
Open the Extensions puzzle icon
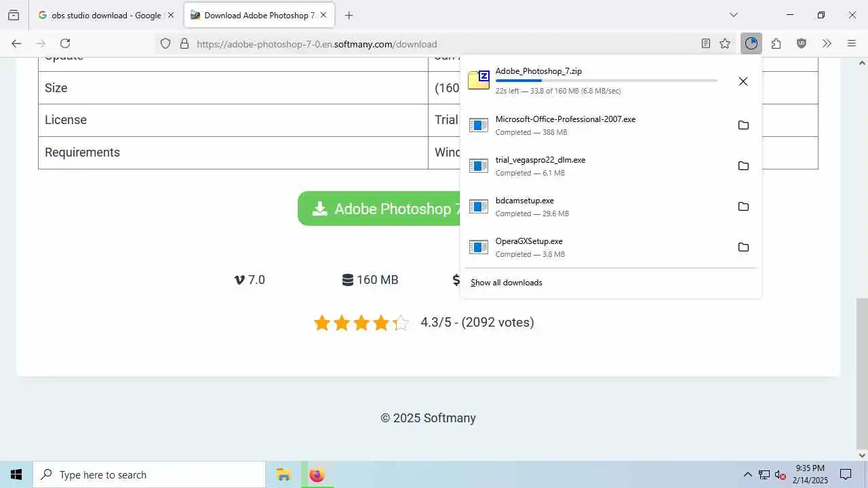point(776,43)
